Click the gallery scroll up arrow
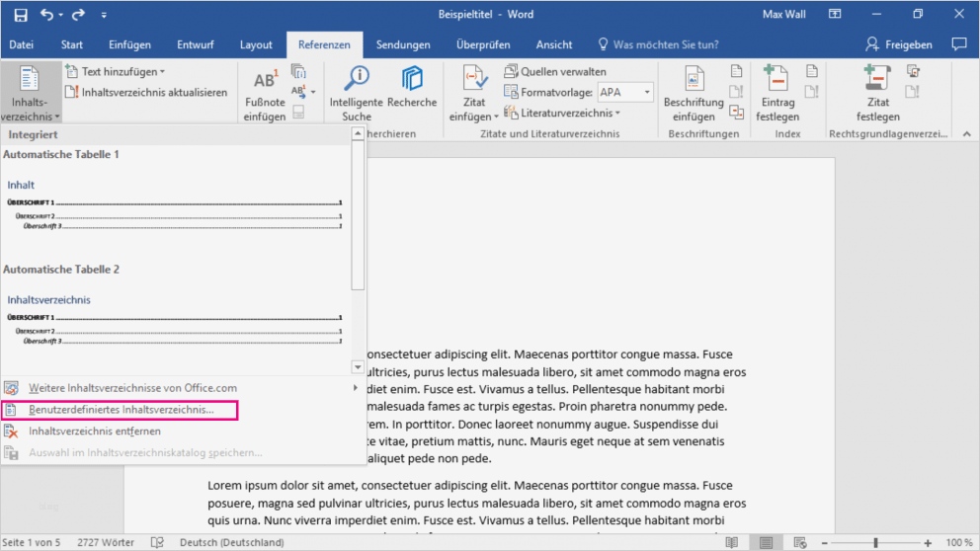Viewport: 980px width, 551px height. pos(358,133)
